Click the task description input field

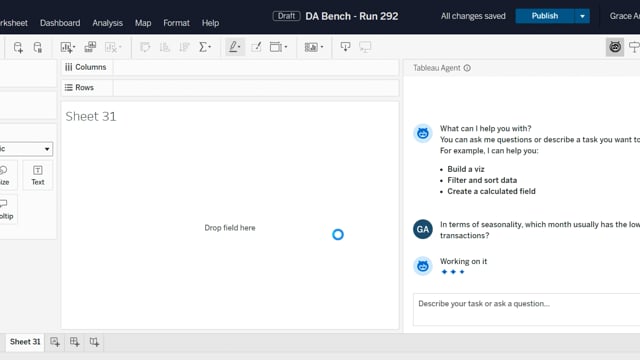527,309
